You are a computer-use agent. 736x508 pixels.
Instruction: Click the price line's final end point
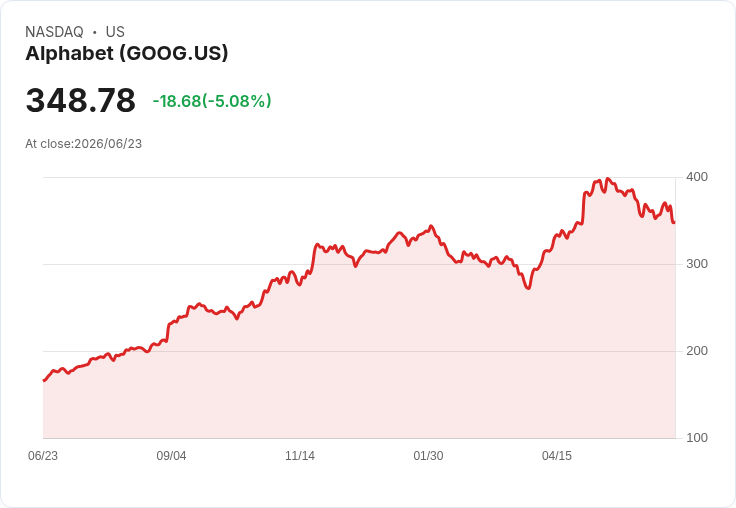[x=674, y=222]
